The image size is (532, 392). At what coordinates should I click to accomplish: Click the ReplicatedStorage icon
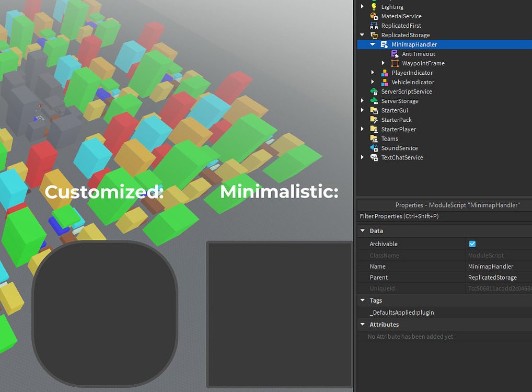tap(374, 36)
